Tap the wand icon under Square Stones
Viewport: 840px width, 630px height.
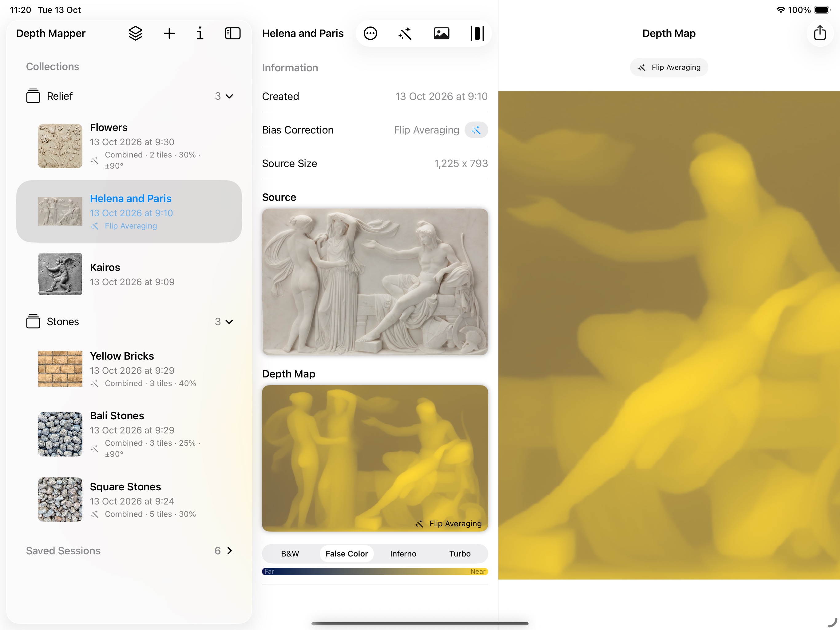[x=95, y=514]
